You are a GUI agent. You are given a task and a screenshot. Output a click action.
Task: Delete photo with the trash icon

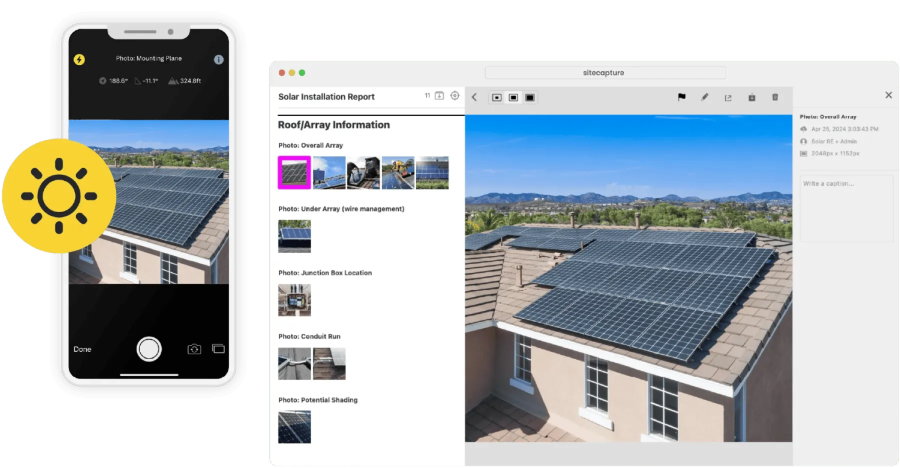775,97
